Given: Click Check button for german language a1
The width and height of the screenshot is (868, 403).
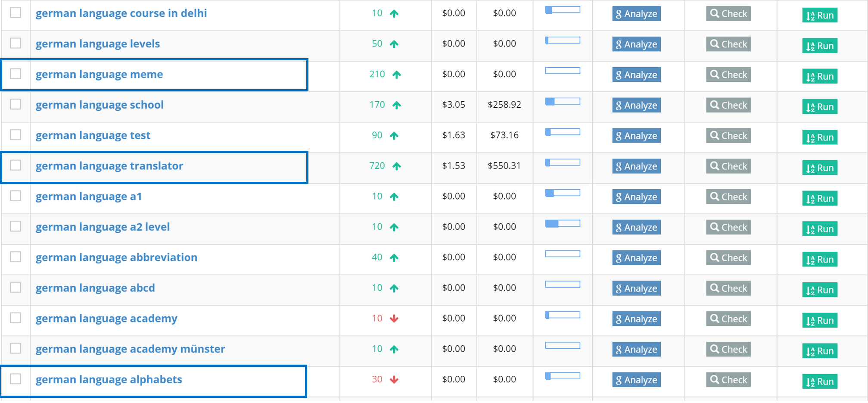Looking at the screenshot, I should pyautogui.click(x=728, y=197).
